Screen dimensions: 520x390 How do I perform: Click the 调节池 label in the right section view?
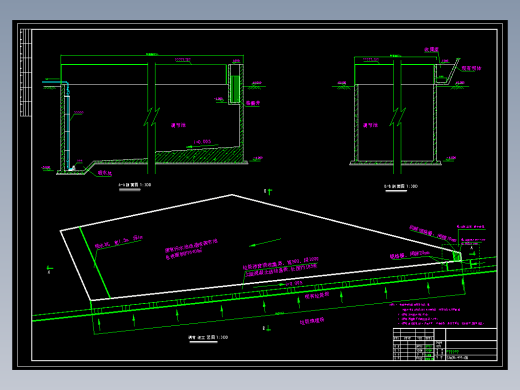[370, 125]
